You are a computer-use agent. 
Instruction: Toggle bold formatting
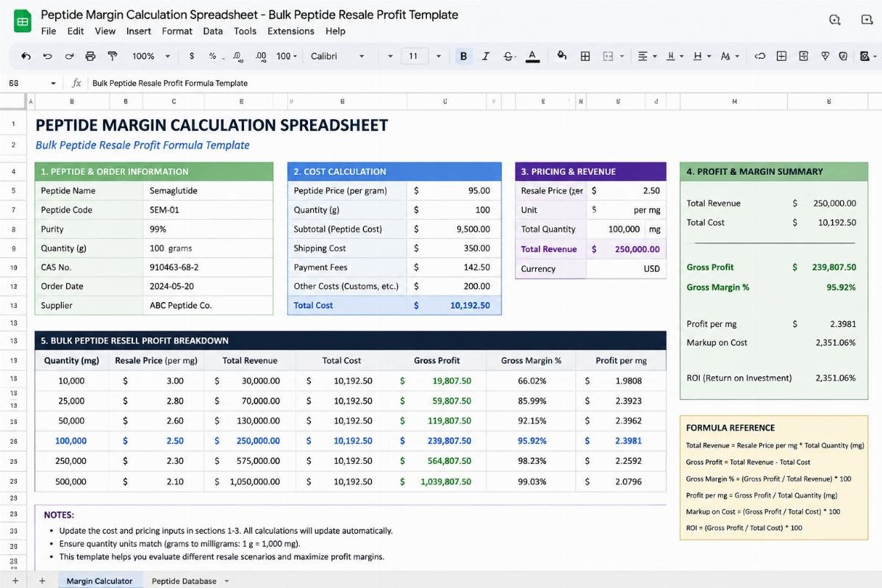[x=463, y=56]
